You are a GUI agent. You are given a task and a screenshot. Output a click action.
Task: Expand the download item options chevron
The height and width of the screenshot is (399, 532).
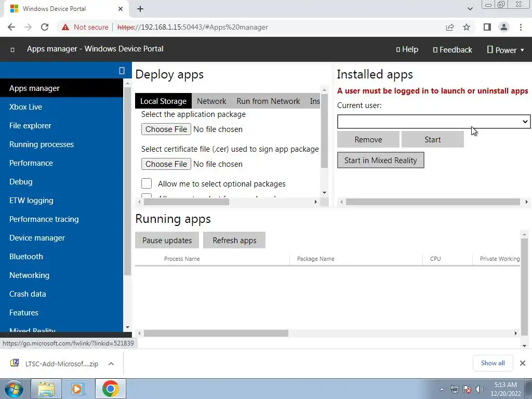click(x=111, y=364)
